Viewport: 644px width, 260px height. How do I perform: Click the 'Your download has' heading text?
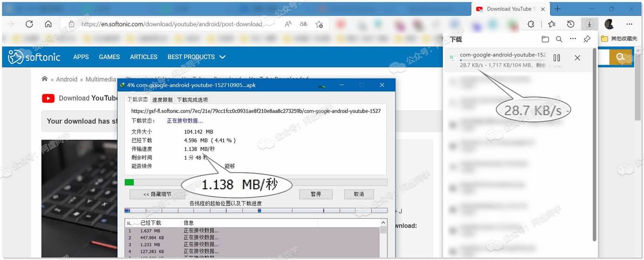82,121
